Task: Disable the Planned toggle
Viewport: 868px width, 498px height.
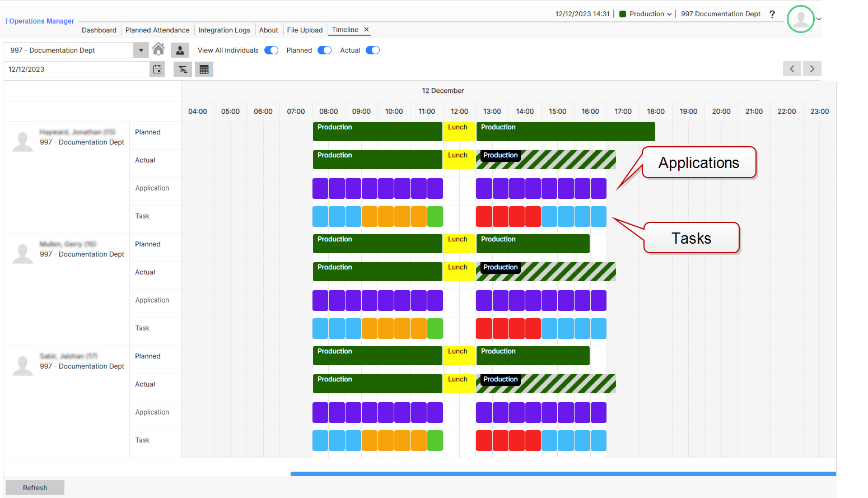Action: pyautogui.click(x=324, y=50)
